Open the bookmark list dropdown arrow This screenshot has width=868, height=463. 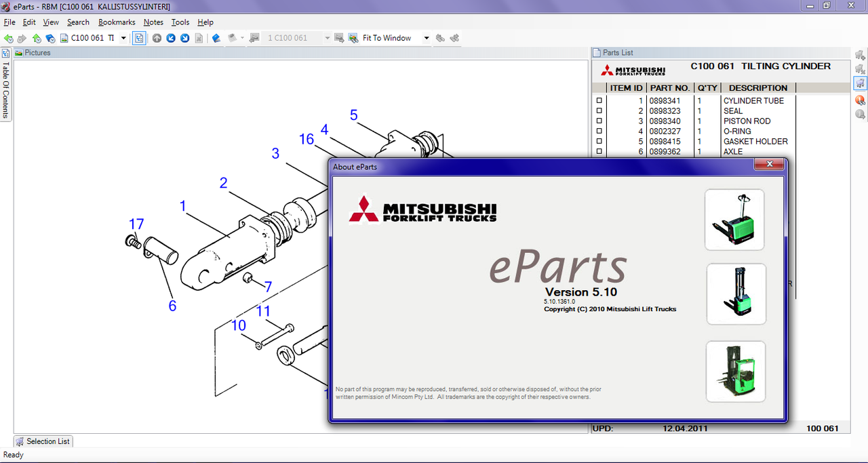coord(242,39)
